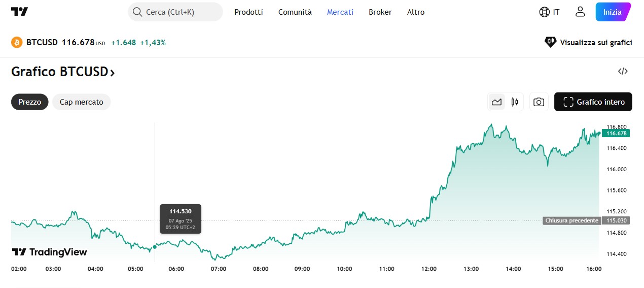Take a chart snapshot with camera icon

tap(539, 102)
